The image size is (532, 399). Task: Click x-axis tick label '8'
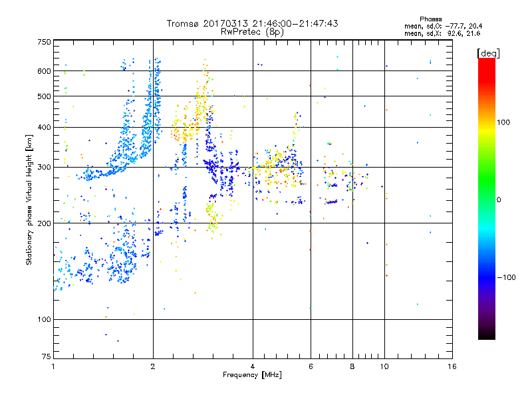point(352,366)
